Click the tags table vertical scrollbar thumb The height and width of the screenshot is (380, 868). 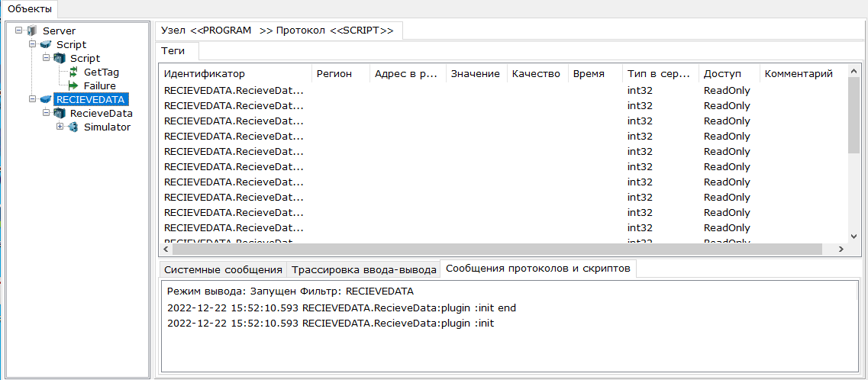pyautogui.click(x=853, y=114)
